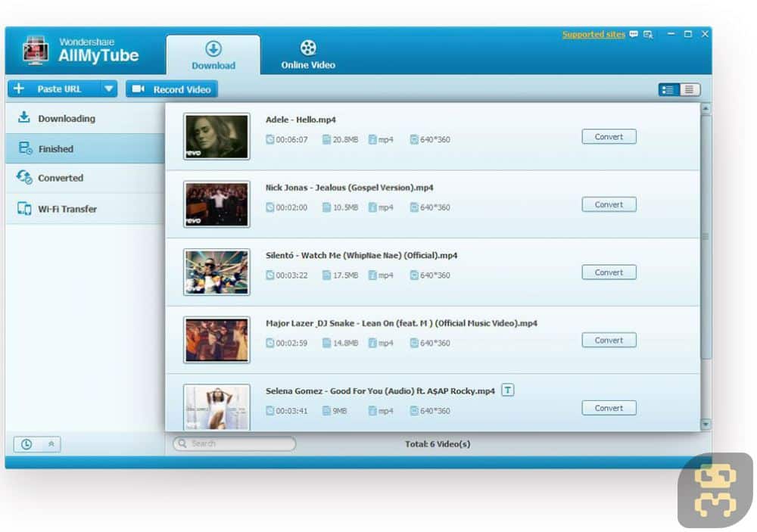Open the Wi-Fi Transfer section
Screen dimensions: 757x532
(85, 209)
